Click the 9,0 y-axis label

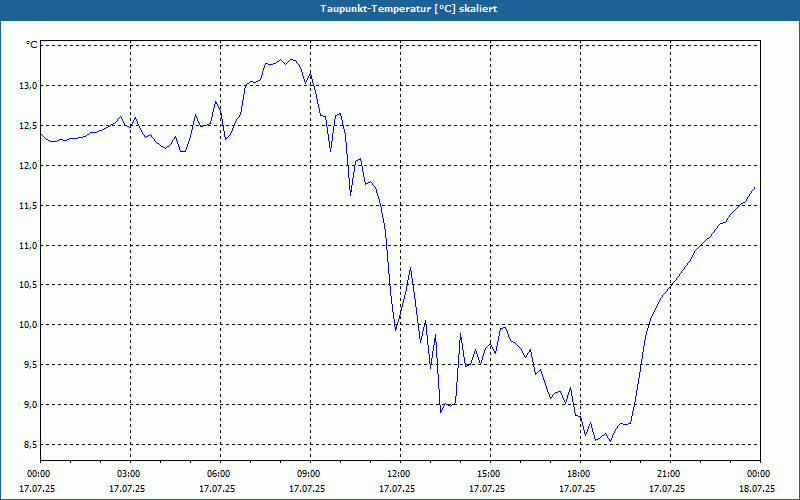[30, 405]
